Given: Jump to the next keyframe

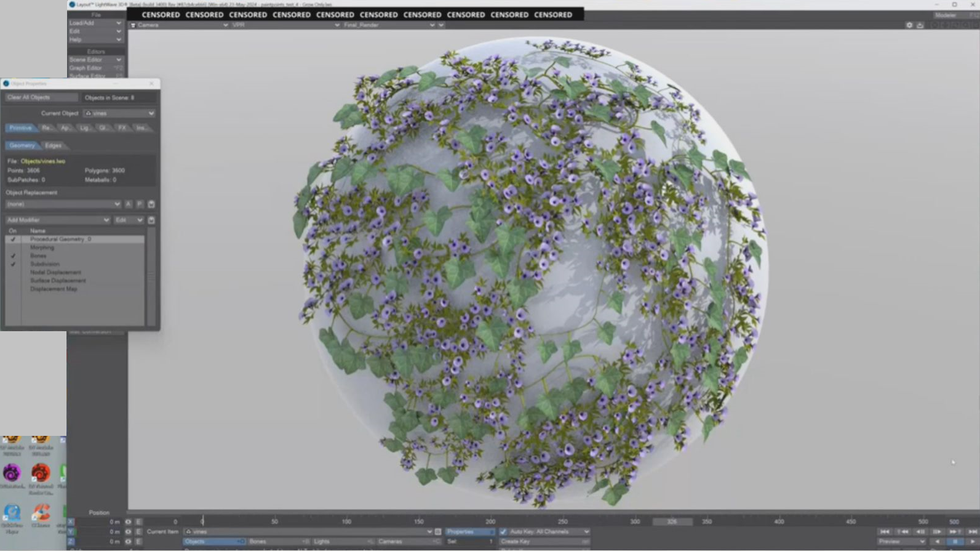Looking at the screenshot, I should 955,532.
